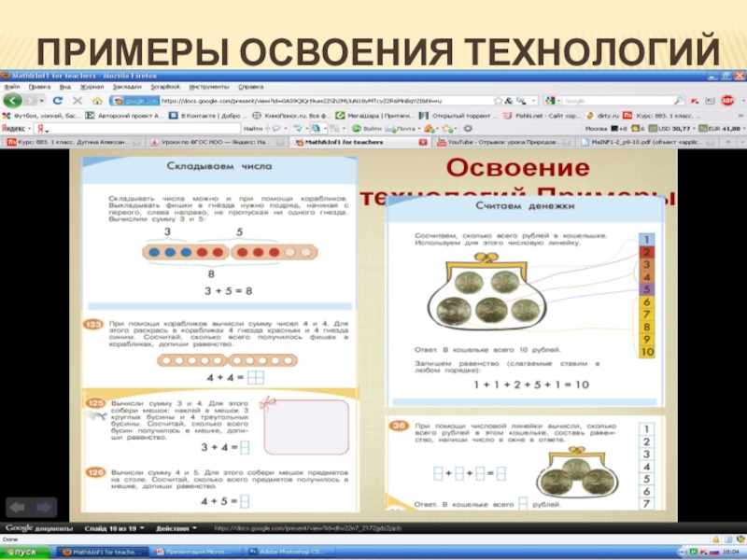Open the Windows Start button (пуск)

tap(26, 552)
